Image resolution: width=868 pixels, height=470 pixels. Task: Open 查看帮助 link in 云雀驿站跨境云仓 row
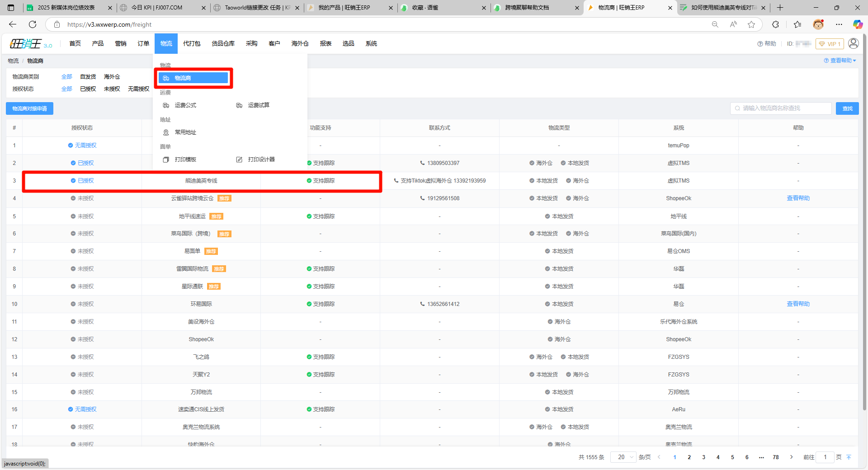coord(798,198)
